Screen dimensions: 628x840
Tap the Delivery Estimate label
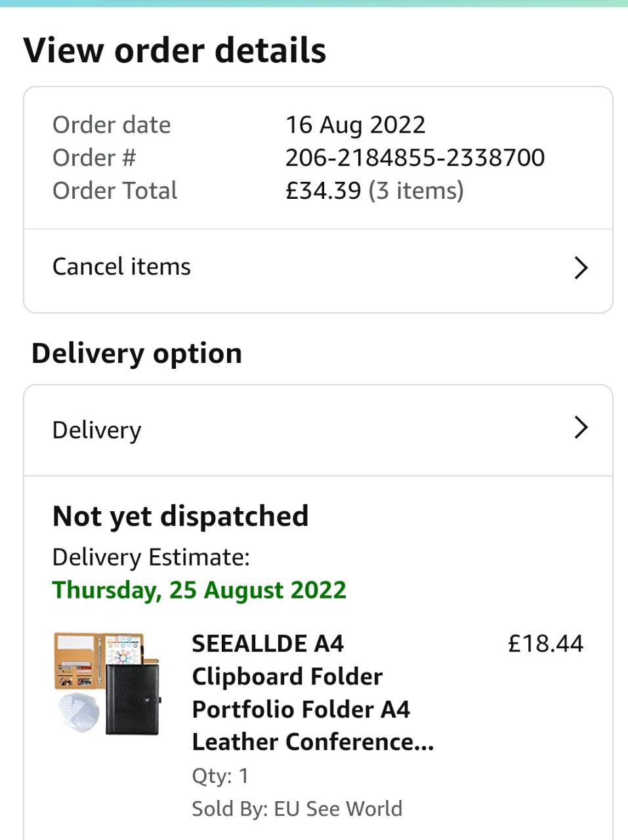pyautogui.click(x=151, y=557)
